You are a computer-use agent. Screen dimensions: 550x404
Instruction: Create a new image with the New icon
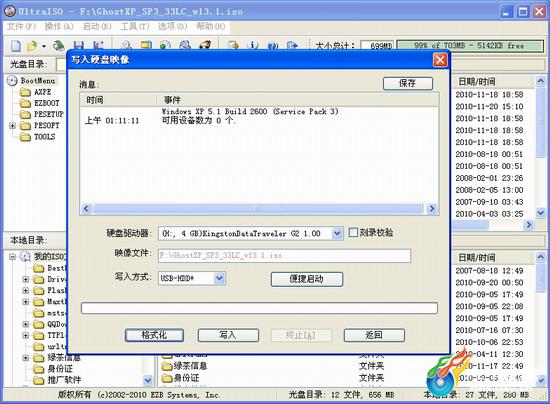tap(16, 45)
